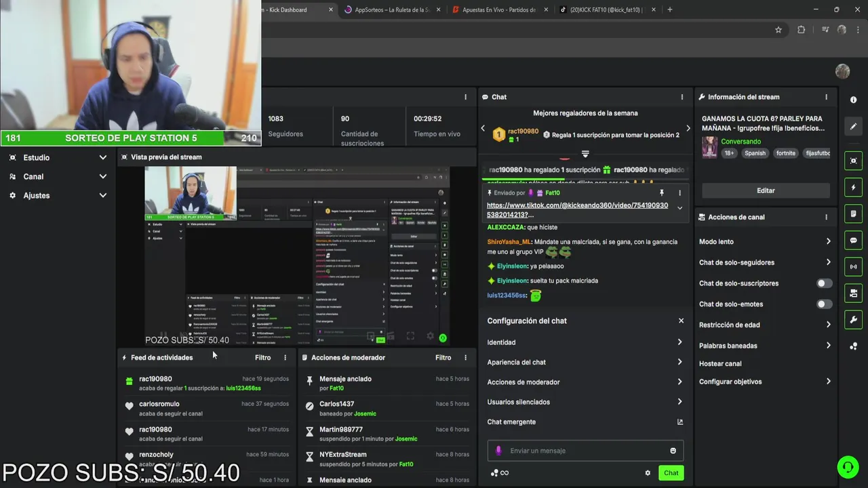The image size is (868, 488).
Task: Toggle the activity feed lightning icon in sidebar
Action: pyautogui.click(x=853, y=187)
